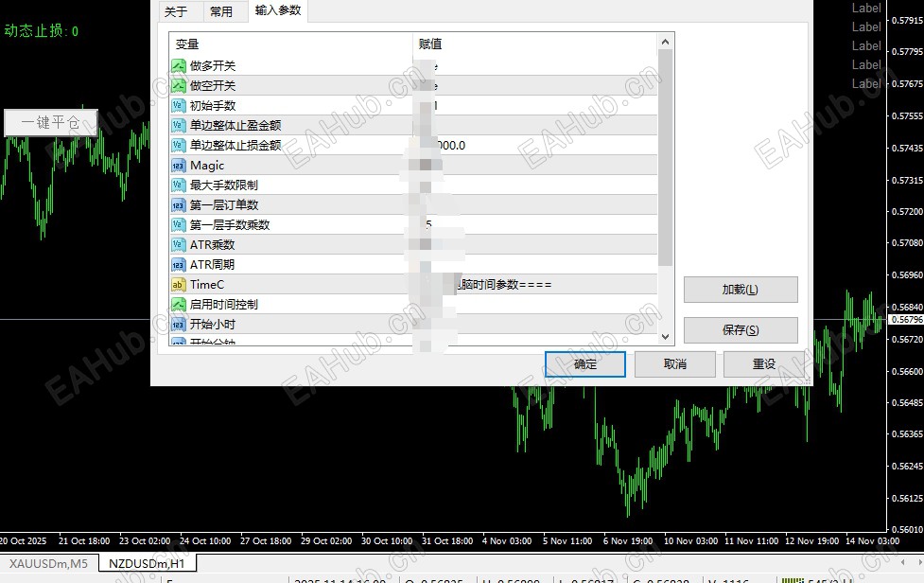This screenshot has height=583, width=924.
Task: Click the scrollbar down arrow in the dialog
Action: (x=665, y=336)
